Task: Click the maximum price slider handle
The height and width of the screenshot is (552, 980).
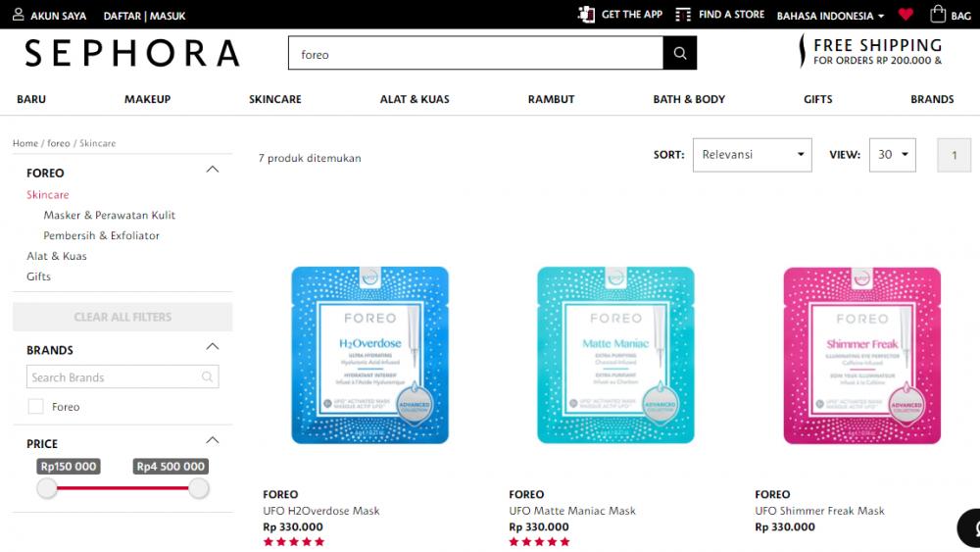Action: pos(199,488)
